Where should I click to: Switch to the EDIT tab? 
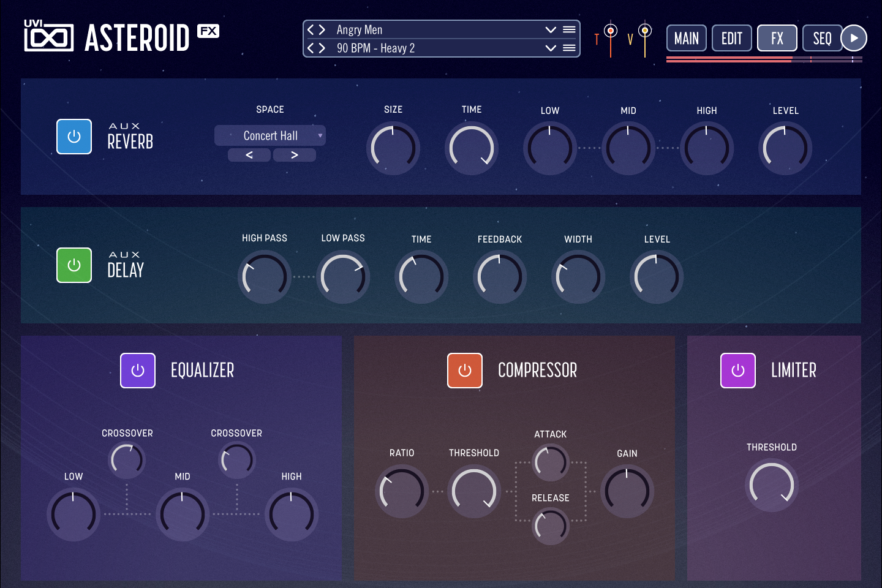[732, 39]
